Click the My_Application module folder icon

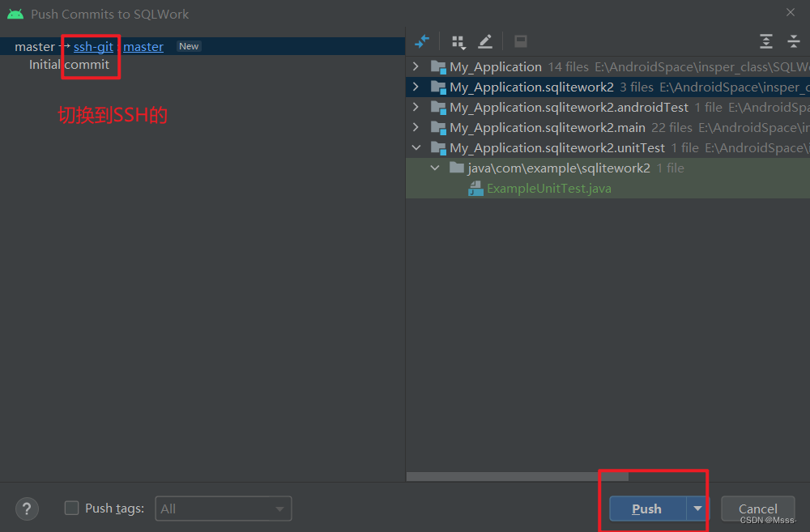tap(438, 67)
